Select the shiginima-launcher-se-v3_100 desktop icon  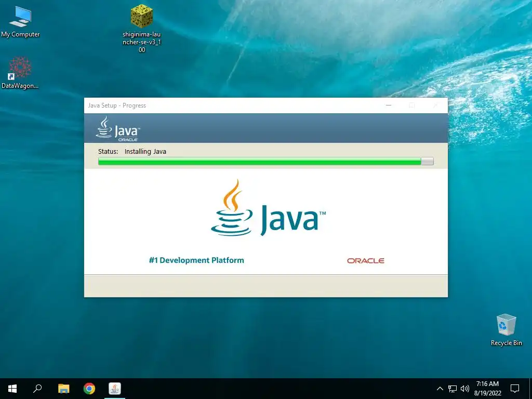(141, 29)
